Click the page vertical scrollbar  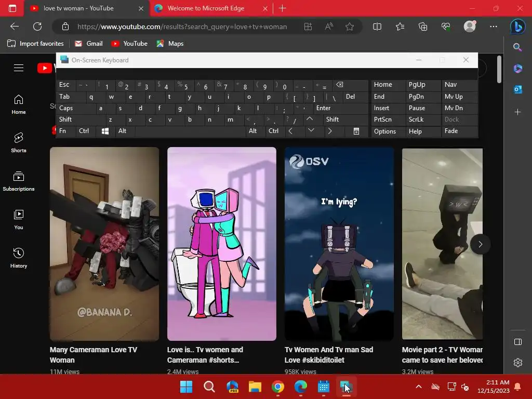[499, 70]
